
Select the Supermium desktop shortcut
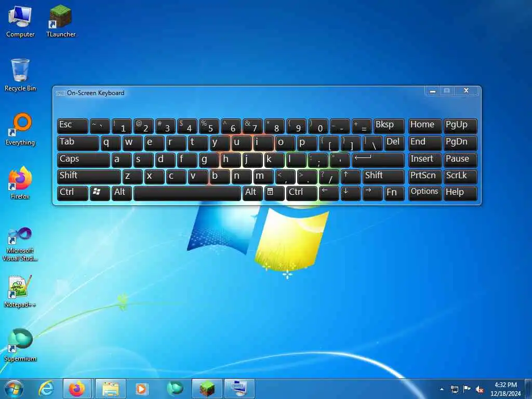click(20, 345)
